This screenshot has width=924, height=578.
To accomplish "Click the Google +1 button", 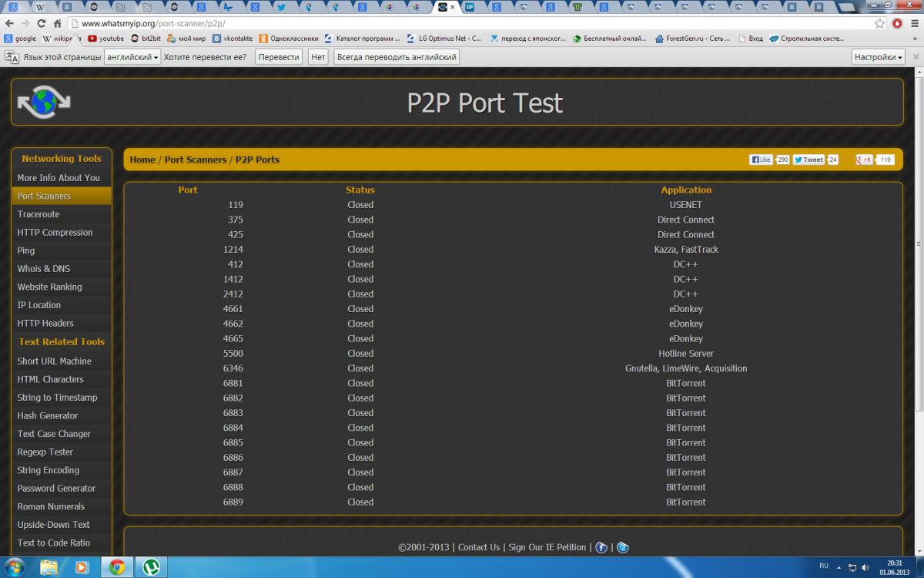I will pos(864,160).
